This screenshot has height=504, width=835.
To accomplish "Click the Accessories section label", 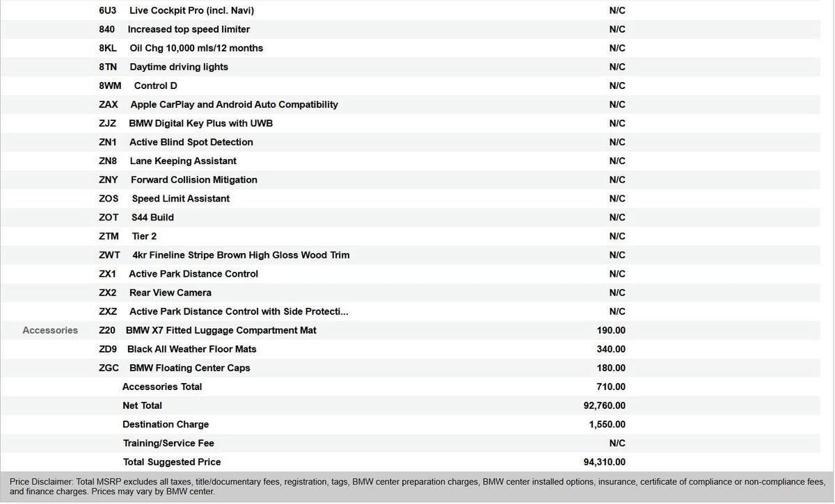I will 50,330.
